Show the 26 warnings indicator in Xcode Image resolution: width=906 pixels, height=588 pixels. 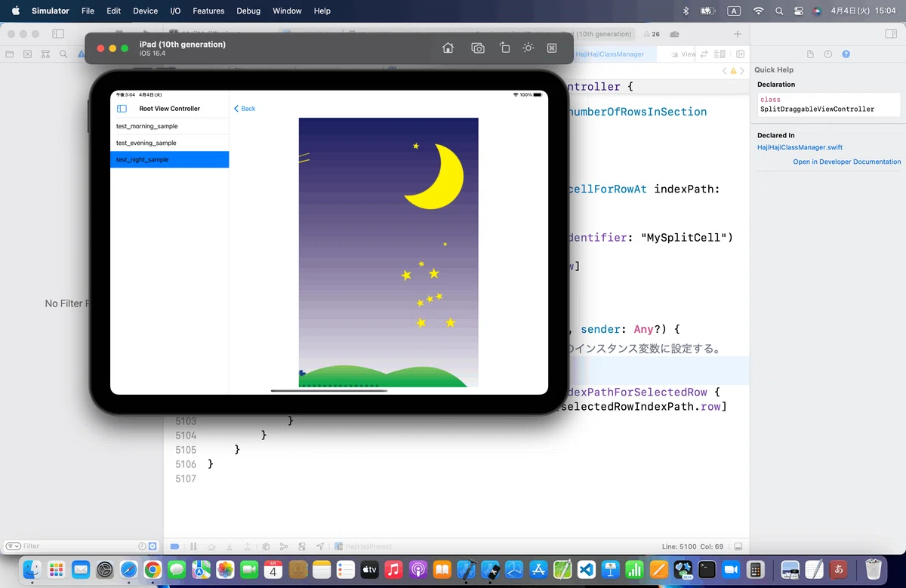[x=651, y=34]
